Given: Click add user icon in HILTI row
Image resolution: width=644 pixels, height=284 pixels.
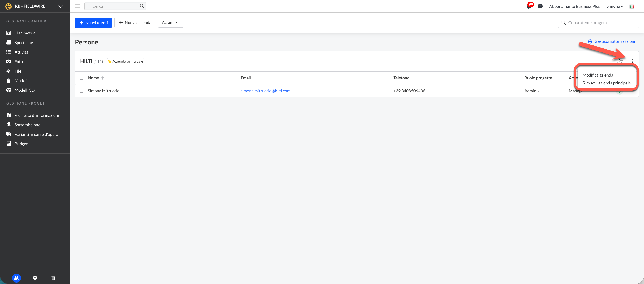Looking at the screenshot, I should [x=620, y=61].
